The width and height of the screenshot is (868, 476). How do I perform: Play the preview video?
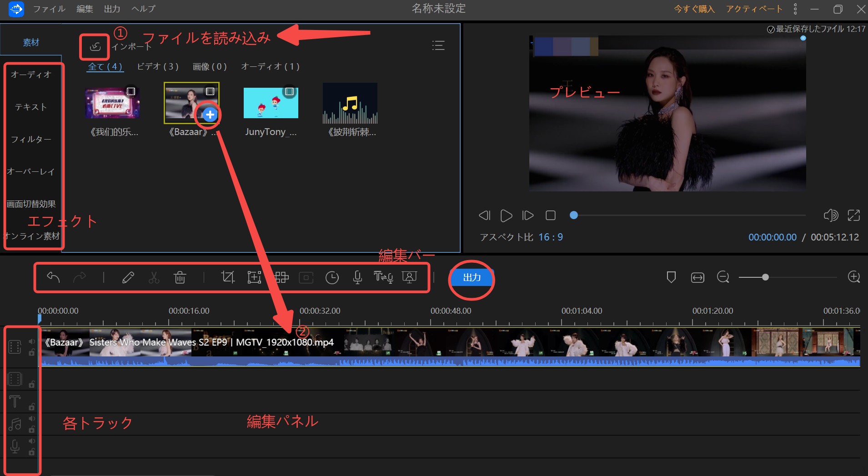pyautogui.click(x=506, y=215)
